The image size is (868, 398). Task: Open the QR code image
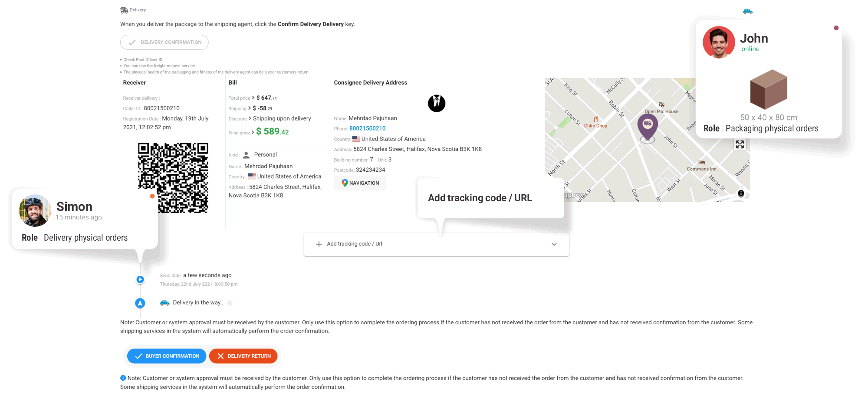pyautogui.click(x=173, y=178)
